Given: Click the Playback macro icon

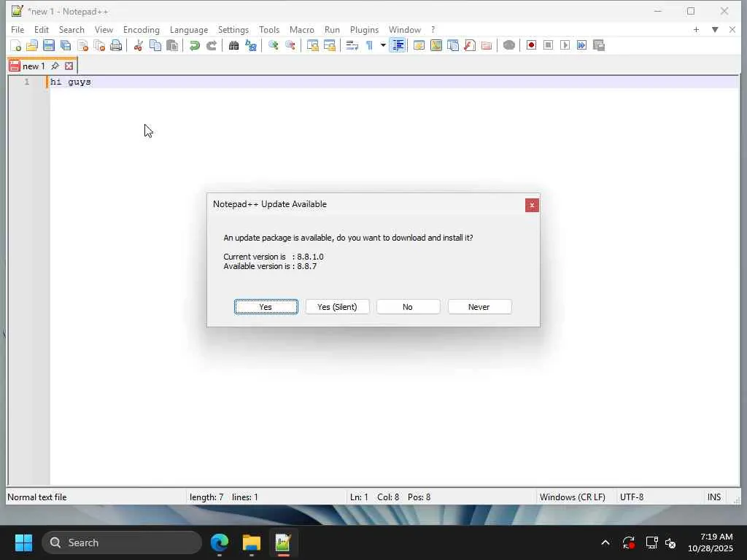Looking at the screenshot, I should point(565,45).
